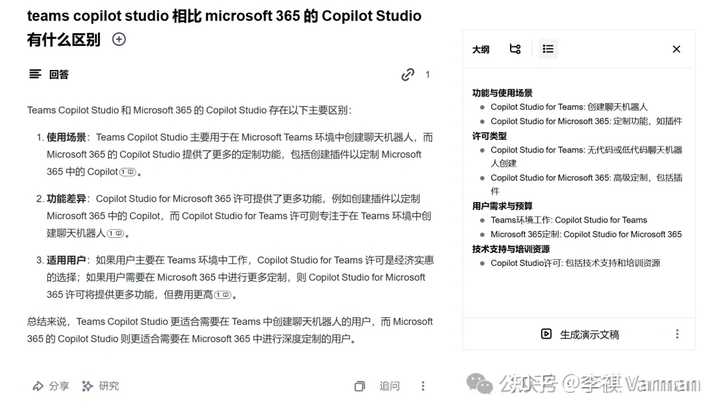This screenshot has width=720, height=413.
Task: Click the 回答 section header icon
Action: (35, 74)
